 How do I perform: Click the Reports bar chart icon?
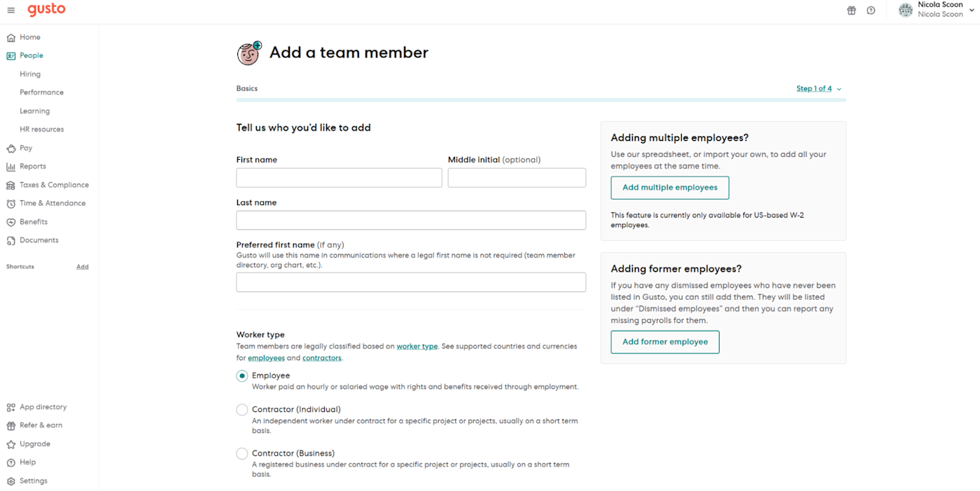(x=11, y=167)
